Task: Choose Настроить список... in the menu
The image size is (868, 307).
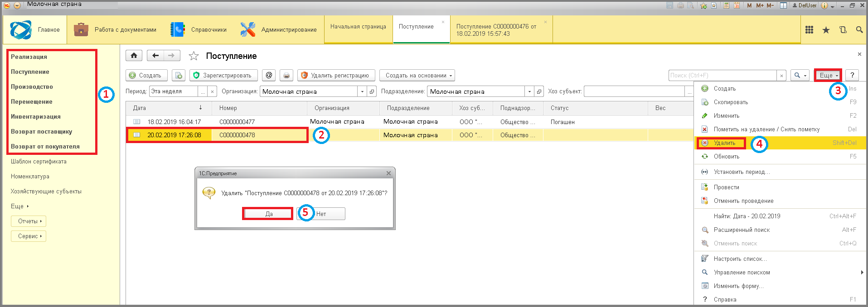Action: 780,259
